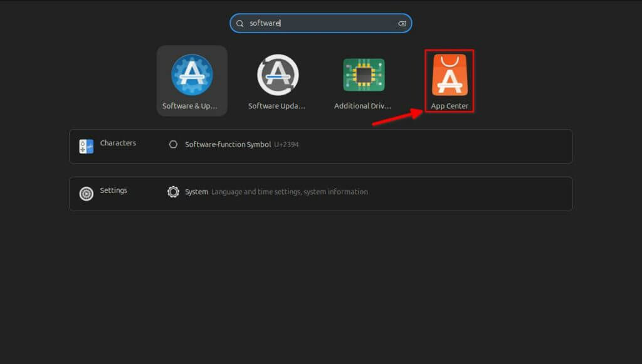Click the hexagon Software-function Symbol glyph

point(173,144)
